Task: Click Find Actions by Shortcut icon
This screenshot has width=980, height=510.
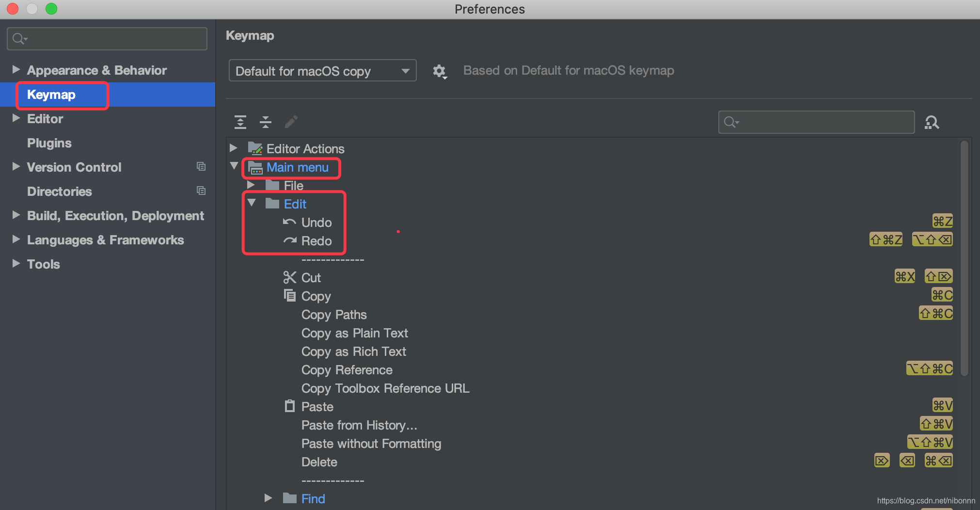Action: [932, 122]
